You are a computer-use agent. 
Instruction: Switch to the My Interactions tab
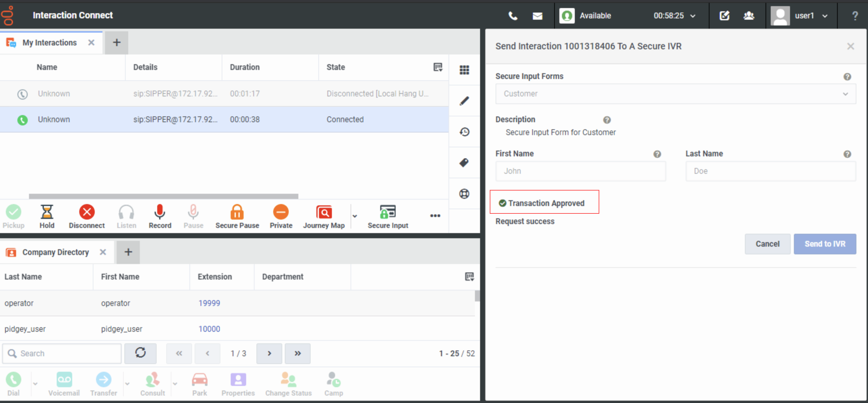49,43
